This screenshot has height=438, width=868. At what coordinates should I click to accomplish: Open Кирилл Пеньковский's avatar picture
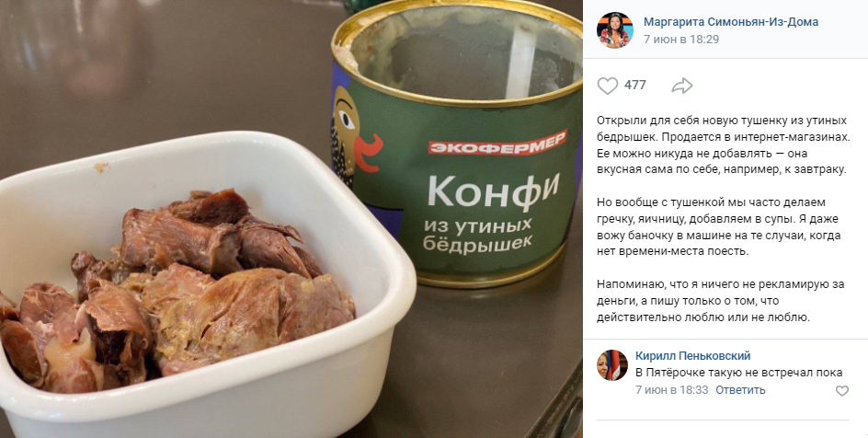pos(611,365)
